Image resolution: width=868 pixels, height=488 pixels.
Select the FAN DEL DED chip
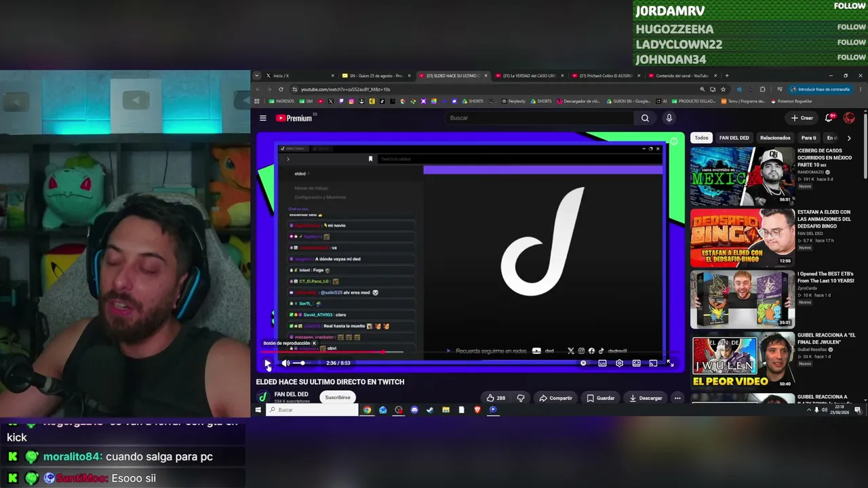(734, 138)
